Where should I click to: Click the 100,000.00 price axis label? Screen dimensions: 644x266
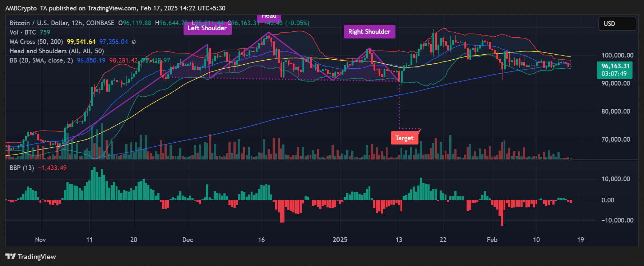(617, 55)
